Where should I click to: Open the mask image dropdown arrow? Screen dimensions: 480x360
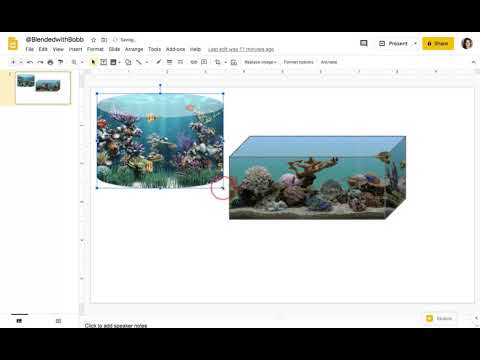coord(225,62)
